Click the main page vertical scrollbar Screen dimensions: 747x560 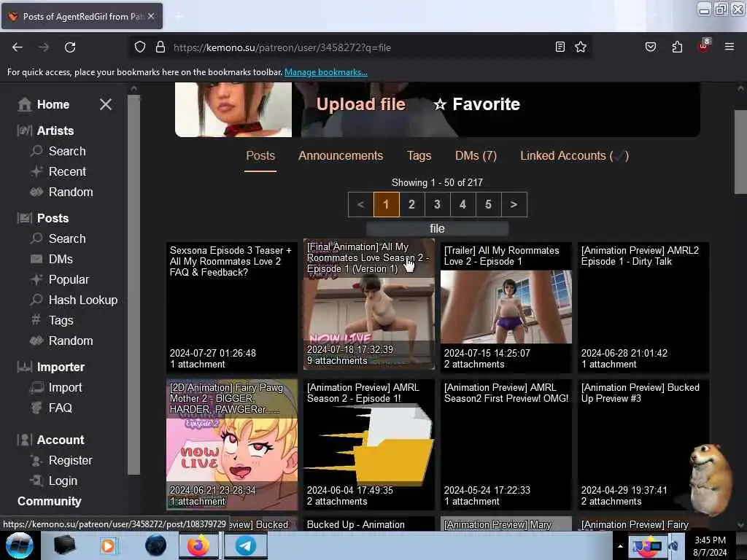(x=740, y=152)
